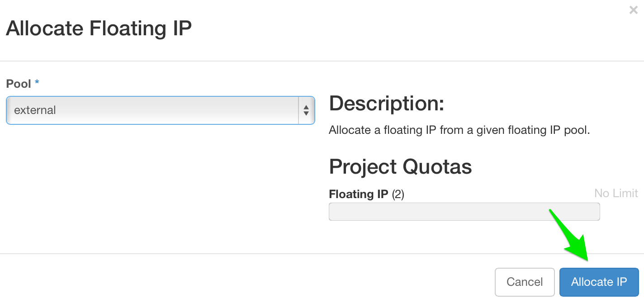The image size is (644, 303).
Task: Click the floating IP pool description text
Action: (x=459, y=130)
